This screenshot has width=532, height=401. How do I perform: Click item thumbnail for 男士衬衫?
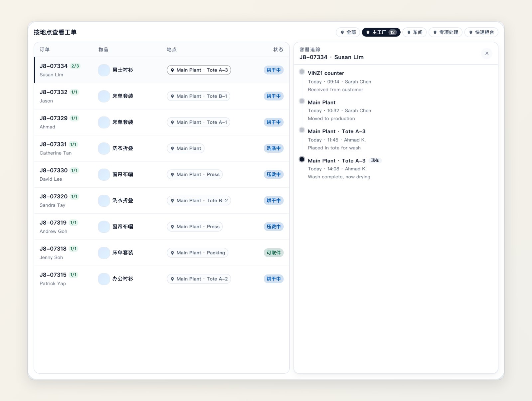(x=104, y=70)
